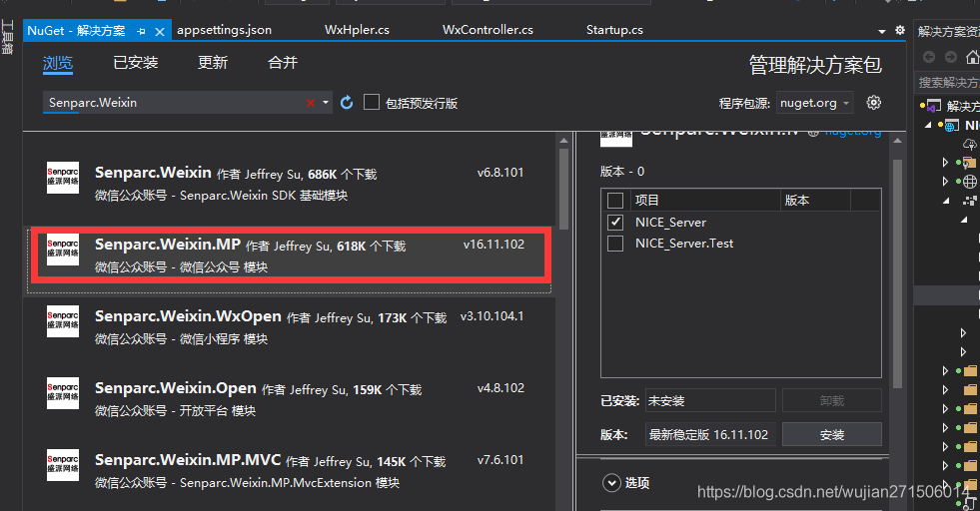Open the nuget.org package source dropdown

[x=815, y=103]
